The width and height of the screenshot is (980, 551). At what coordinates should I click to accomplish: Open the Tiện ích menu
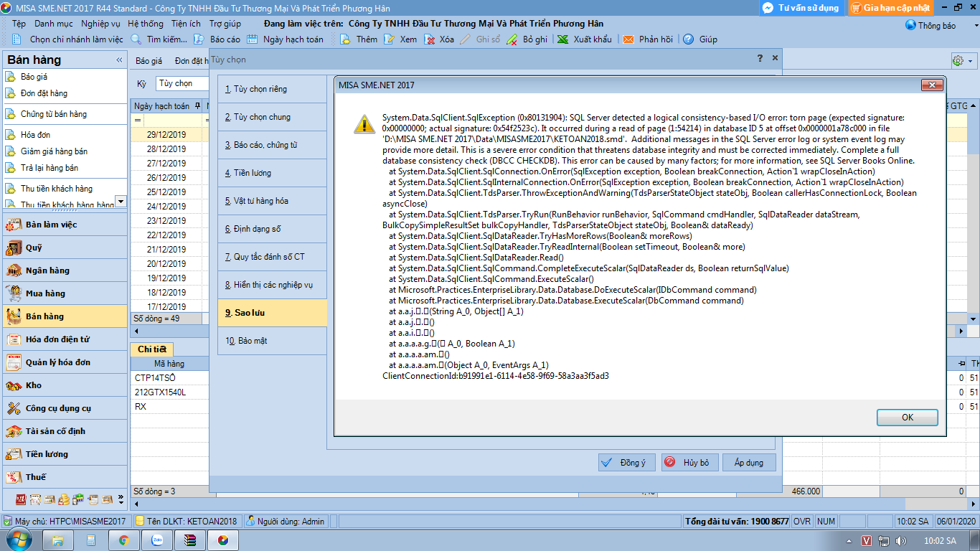(186, 24)
